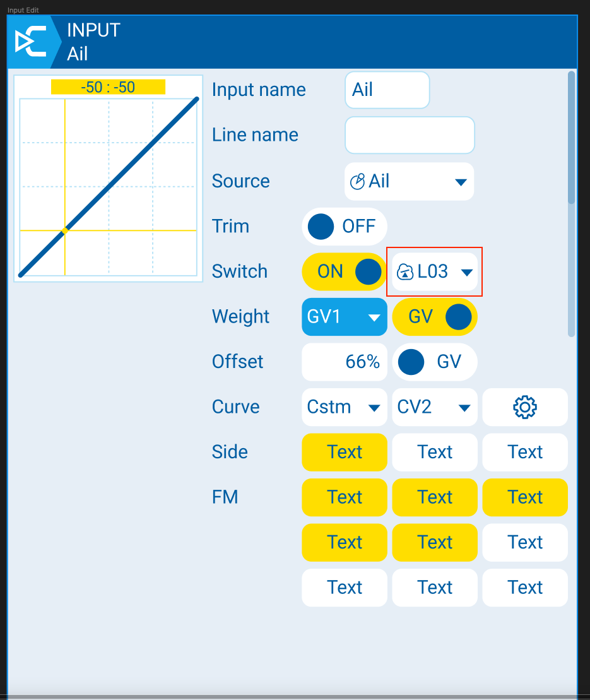This screenshot has width=590, height=700.
Task: Click the EdgeTX logo icon in header
Action: point(30,42)
